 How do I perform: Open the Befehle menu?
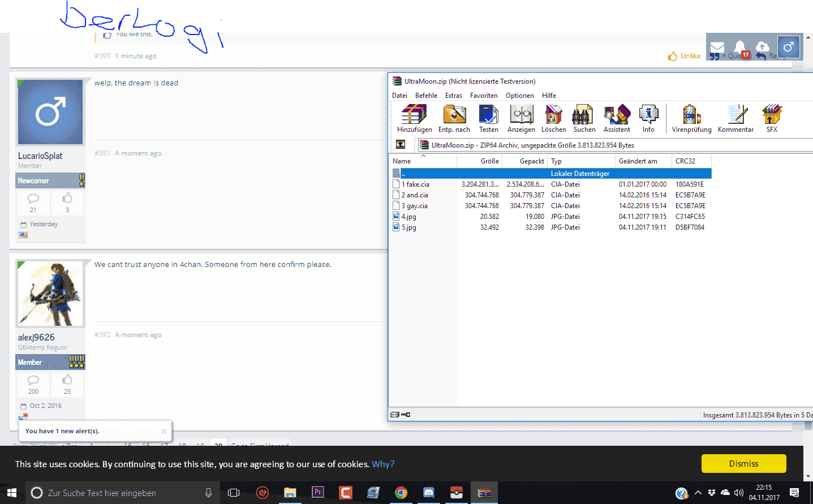[426, 96]
